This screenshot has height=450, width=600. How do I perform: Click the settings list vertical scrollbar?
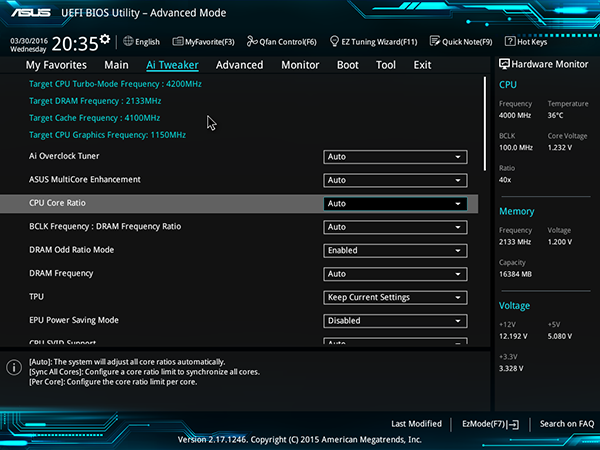pos(485,124)
